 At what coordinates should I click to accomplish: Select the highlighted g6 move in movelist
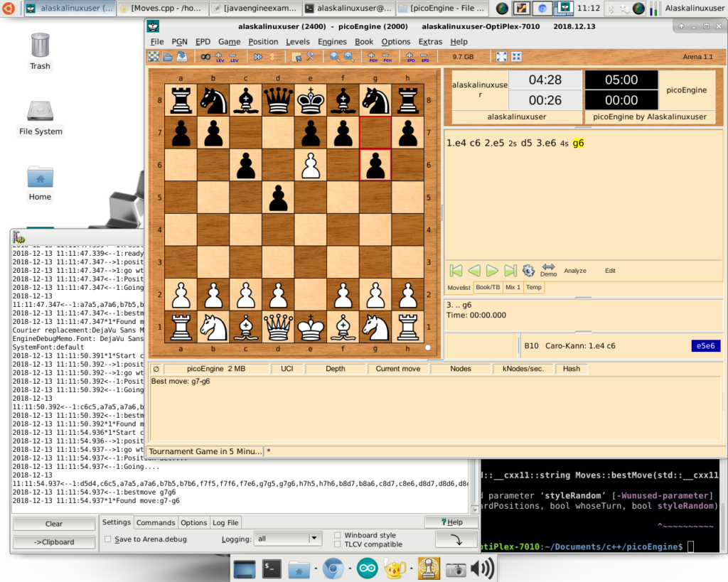pos(578,143)
